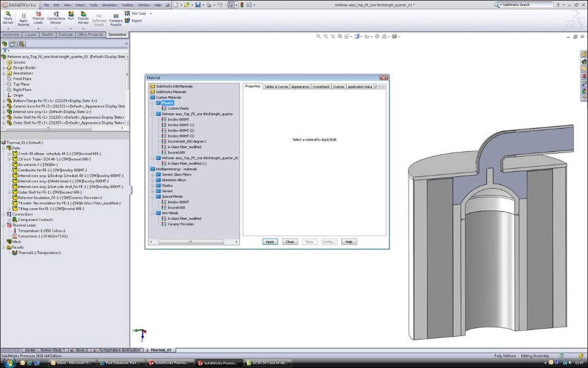Click the Open file folder icon
The height and width of the screenshot is (368, 588).
[186, 5]
